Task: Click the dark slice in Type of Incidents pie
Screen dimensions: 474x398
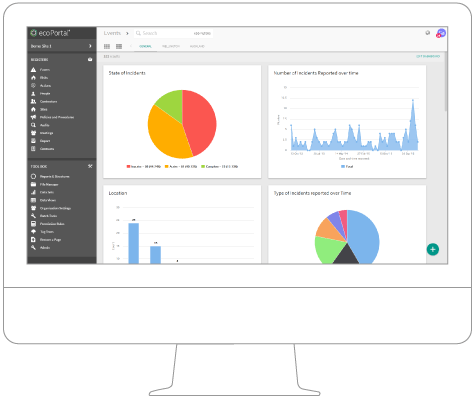Action: tap(346, 256)
